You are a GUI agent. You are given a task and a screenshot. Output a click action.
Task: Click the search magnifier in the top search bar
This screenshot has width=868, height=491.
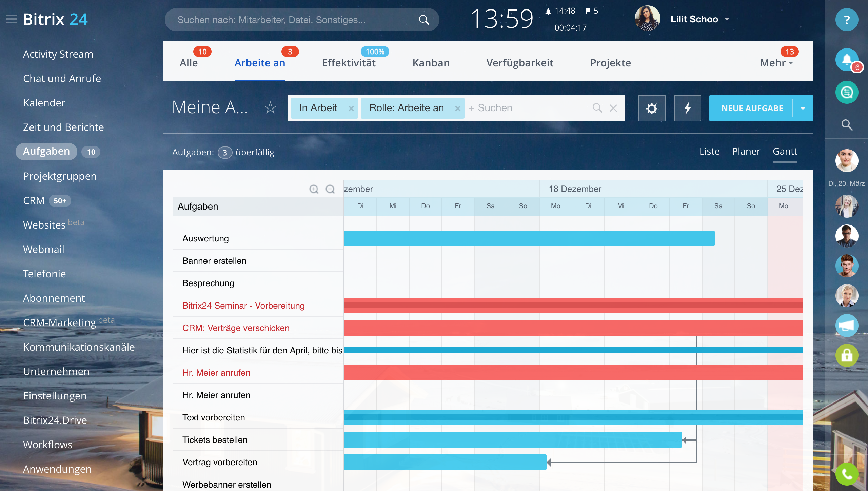point(424,20)
